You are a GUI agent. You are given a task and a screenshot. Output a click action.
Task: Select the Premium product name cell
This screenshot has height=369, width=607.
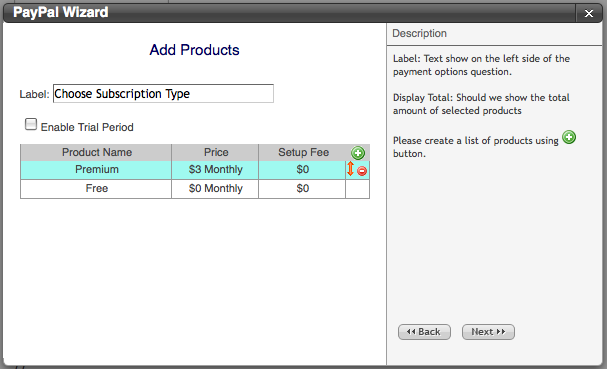96,170
